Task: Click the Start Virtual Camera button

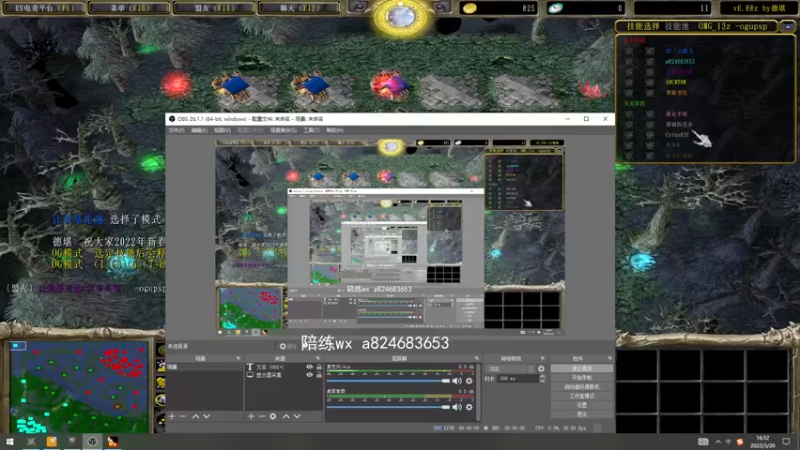Action: click(x=582, y=387)
